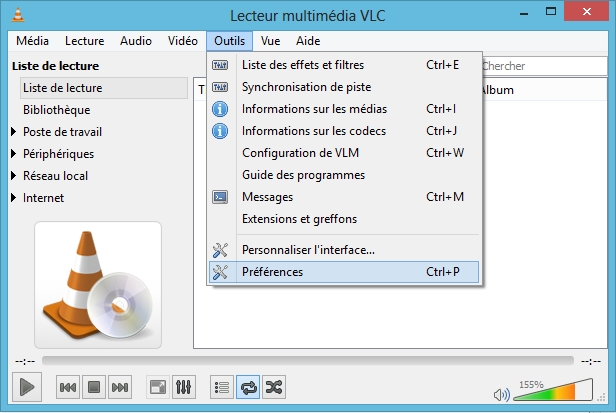Stop playback with the stop button
The height and width of the screenshot is (413, 616).
[94, 387]
